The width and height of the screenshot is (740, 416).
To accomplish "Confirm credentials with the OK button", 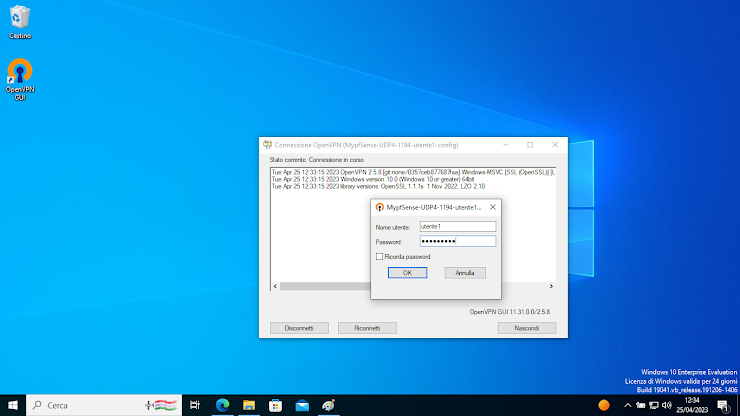I will coord(407,272).
